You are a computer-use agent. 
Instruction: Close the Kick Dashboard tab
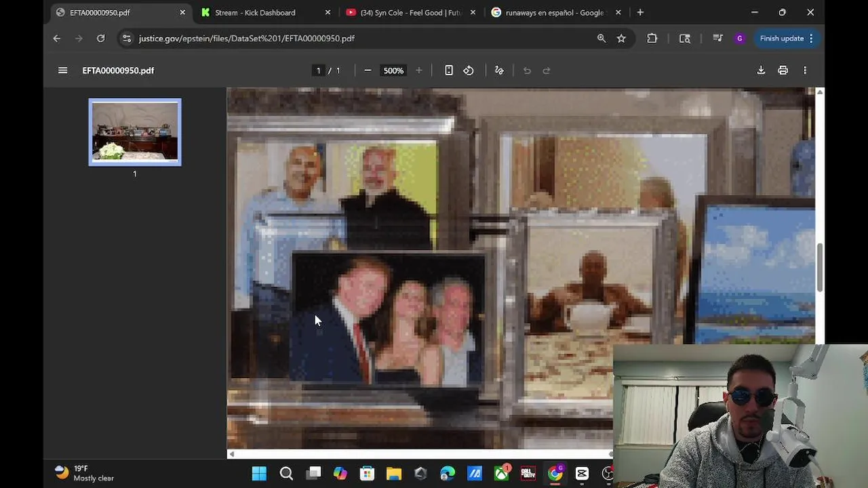328,12
